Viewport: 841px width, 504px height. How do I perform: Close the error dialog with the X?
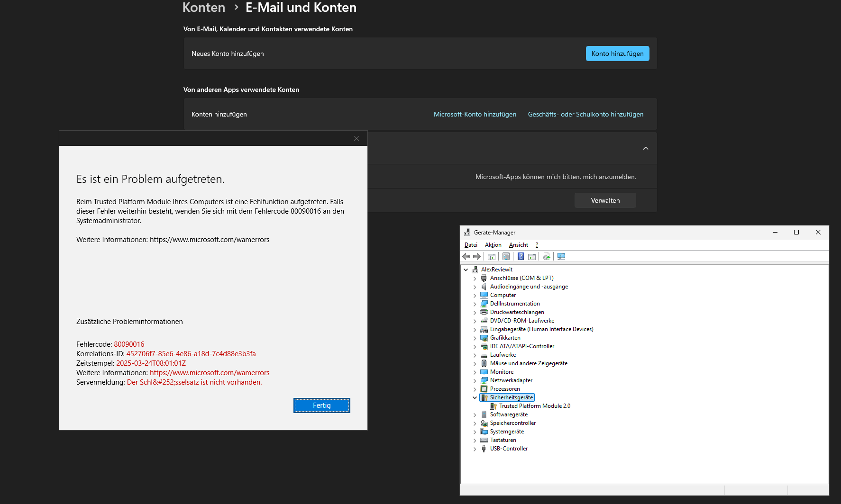[357, 138]
